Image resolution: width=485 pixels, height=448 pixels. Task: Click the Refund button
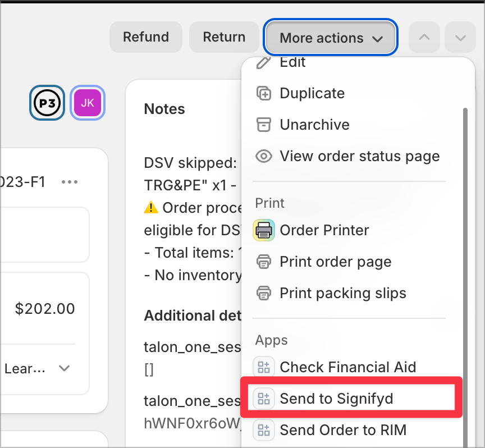146,37
